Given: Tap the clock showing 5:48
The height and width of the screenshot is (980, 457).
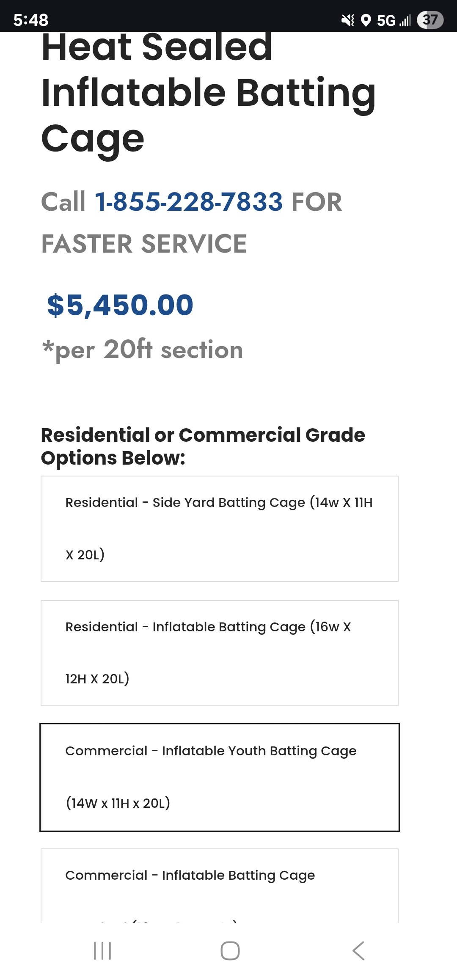Looking at the screenshot, I should pyautogui.click(x=31, y=20).
